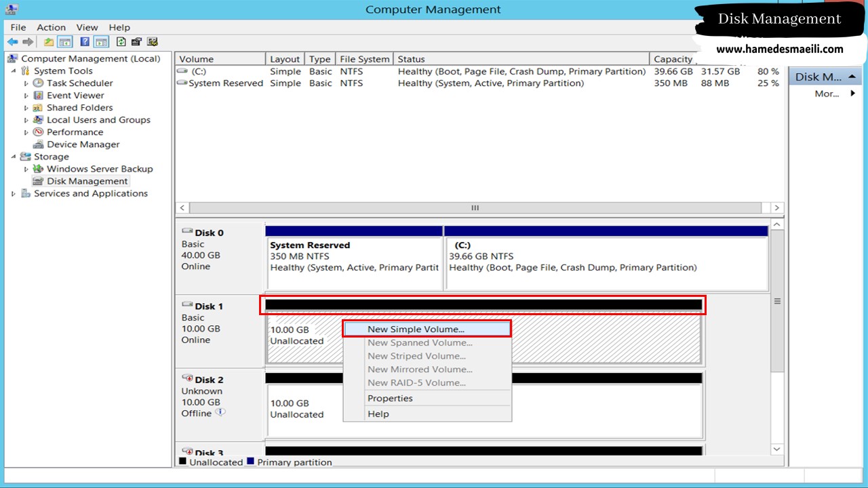Toggle the Show/Hide Console Tree toolbar icon
Viewport: 868px width, 488px height.
[65, 42]
